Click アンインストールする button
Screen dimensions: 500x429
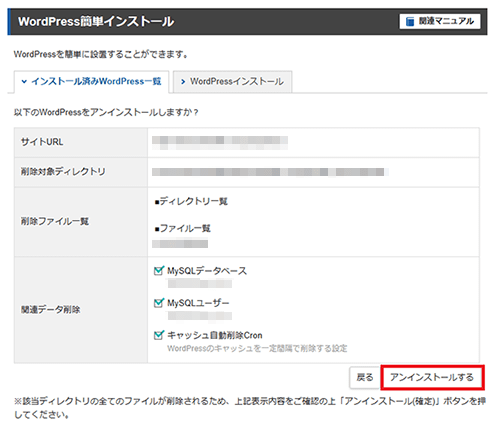[x=432, y=377]
